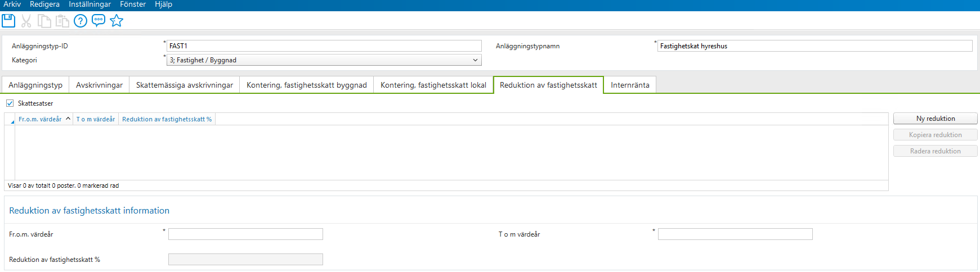Click the T o m värdeår column header

pyautogui.click(x=96, y=119)
